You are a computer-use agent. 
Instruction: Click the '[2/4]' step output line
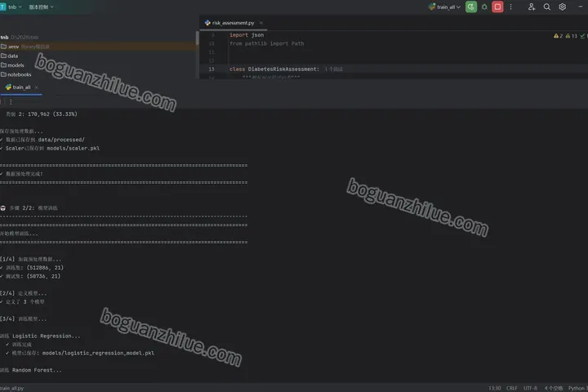click(23, 293)
